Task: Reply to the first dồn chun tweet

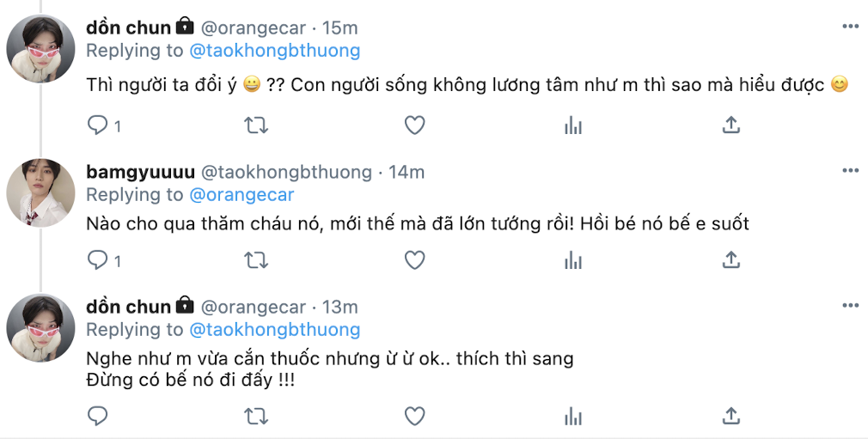Action: [x=98, y=125]
